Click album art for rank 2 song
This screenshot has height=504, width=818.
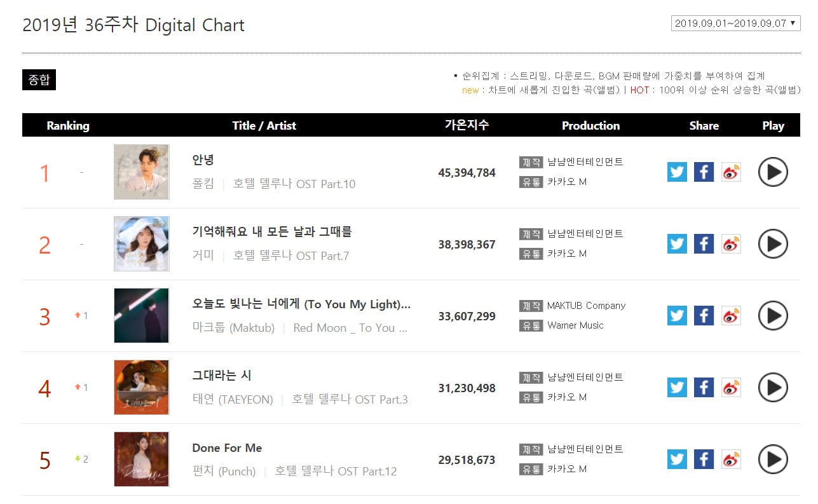141,243
